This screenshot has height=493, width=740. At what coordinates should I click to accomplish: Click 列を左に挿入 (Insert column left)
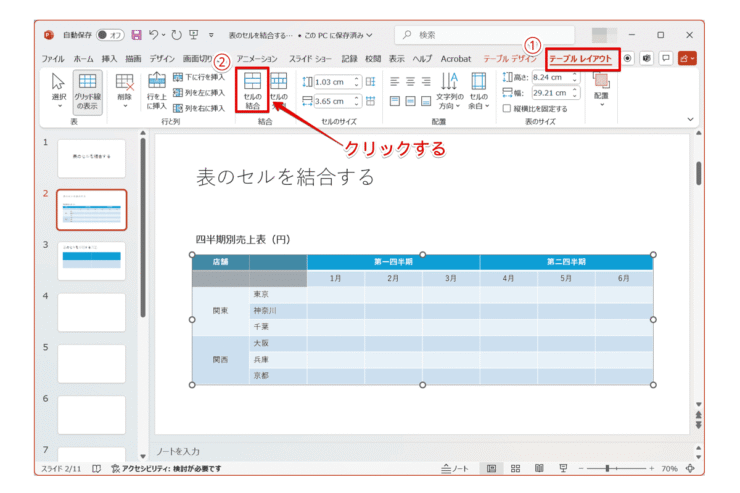(199, 92)
